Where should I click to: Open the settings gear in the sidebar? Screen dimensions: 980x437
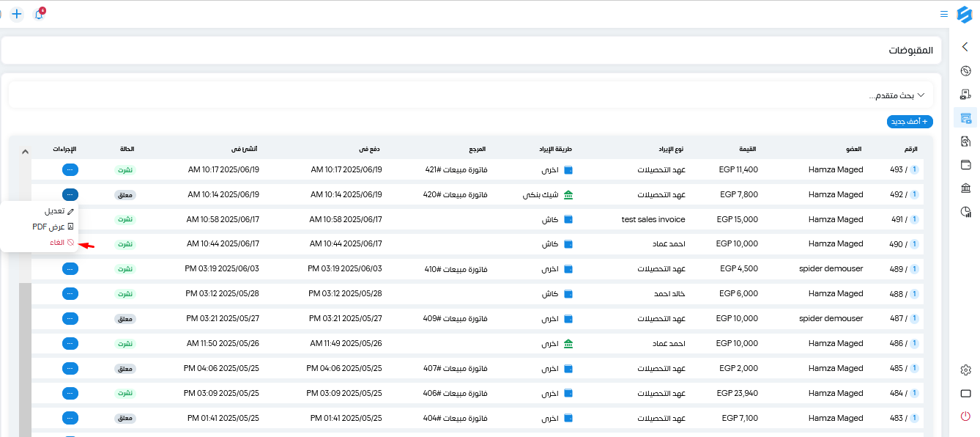pos(965,370)
